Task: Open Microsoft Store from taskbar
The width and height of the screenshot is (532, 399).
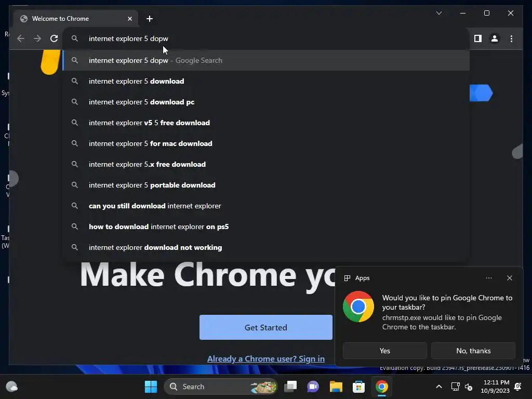Action: (x=358, y=387)
